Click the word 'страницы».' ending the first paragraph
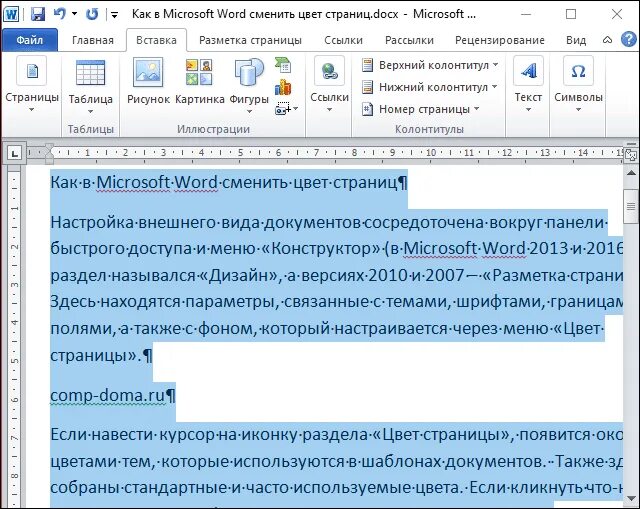The width and height of the screenshot is (640, 509). 96,355
